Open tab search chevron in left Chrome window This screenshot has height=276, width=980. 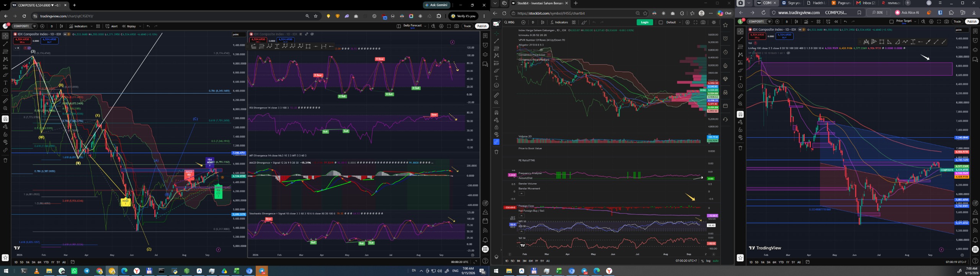5,5
